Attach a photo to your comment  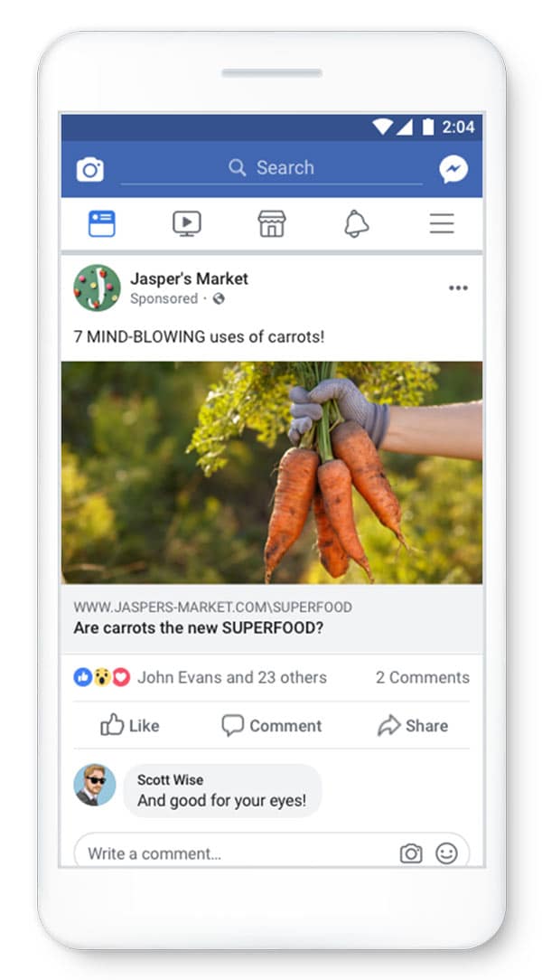click(x=411, y=853)
